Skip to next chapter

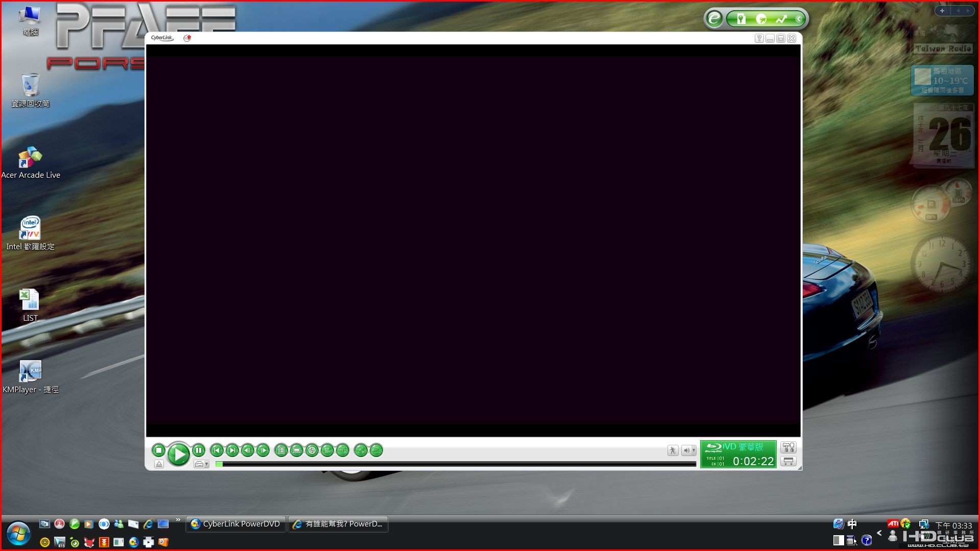[232, 450]
